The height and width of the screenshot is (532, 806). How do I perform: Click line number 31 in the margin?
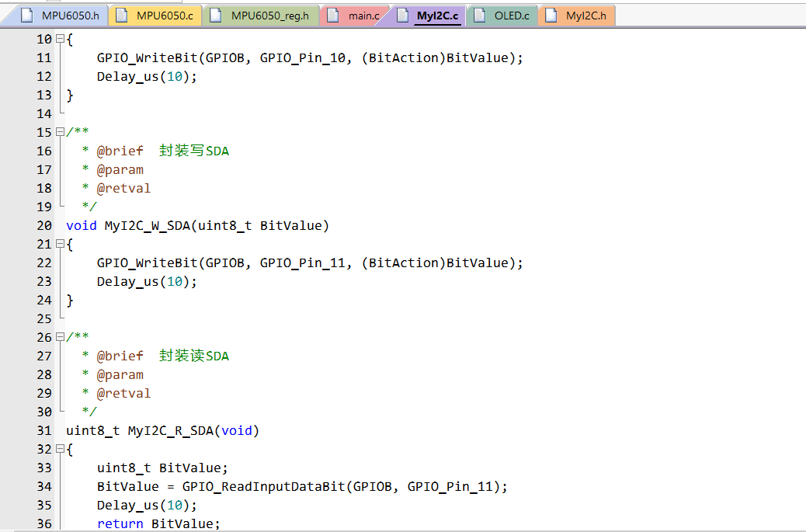pyautogui.click(x=44, y=431)
